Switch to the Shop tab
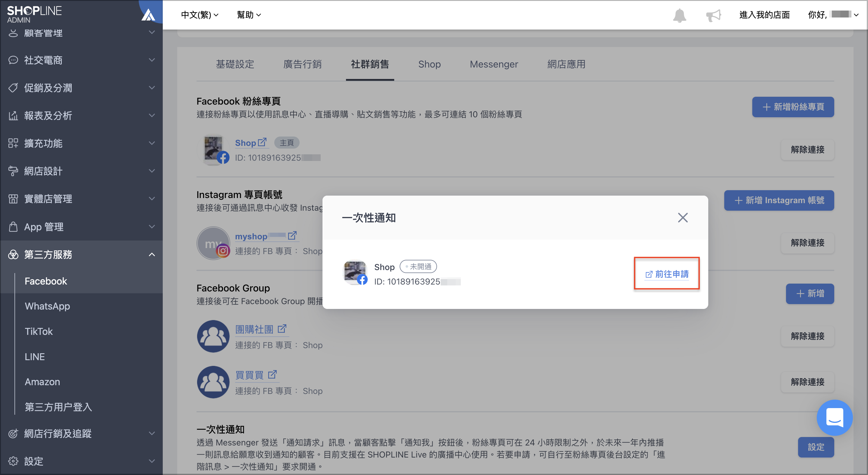 coord(429,64)
